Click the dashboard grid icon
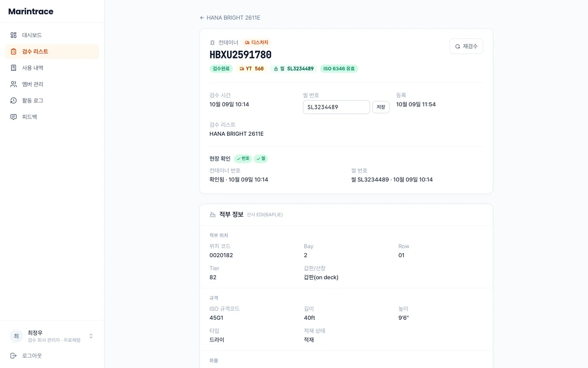 [13, 35]
